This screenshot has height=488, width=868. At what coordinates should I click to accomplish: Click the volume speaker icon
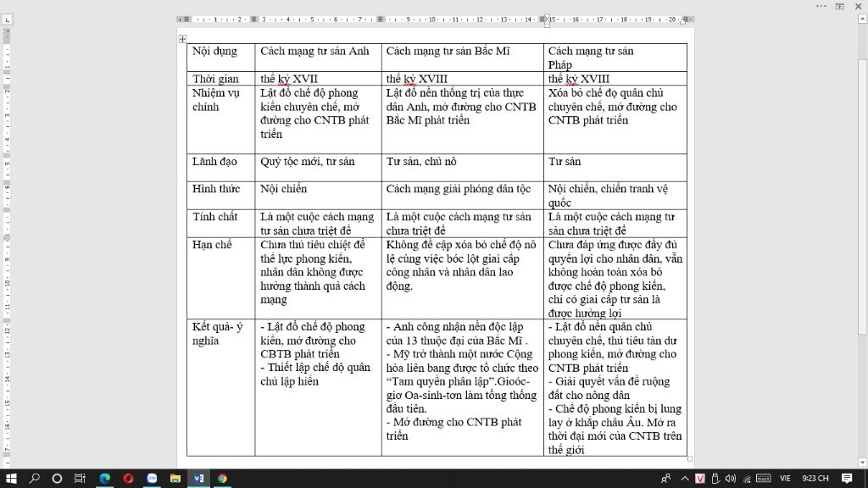point(731,479)
